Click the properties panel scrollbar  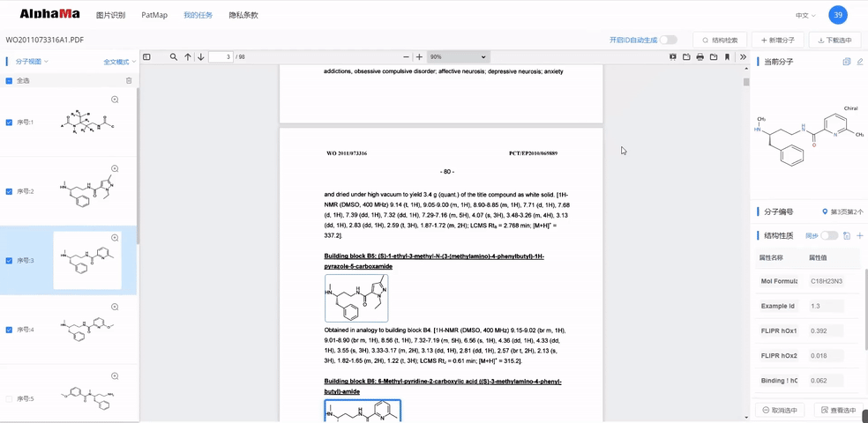866,309
